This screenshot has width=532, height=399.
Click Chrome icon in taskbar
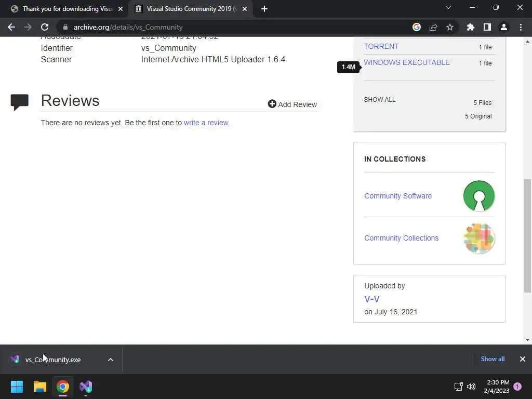[x=63, y=387]
